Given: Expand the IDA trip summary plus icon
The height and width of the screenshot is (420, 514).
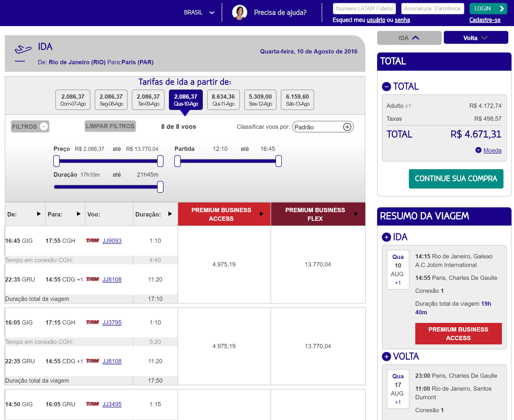Looking at the screenshot, I should [386, 237].
